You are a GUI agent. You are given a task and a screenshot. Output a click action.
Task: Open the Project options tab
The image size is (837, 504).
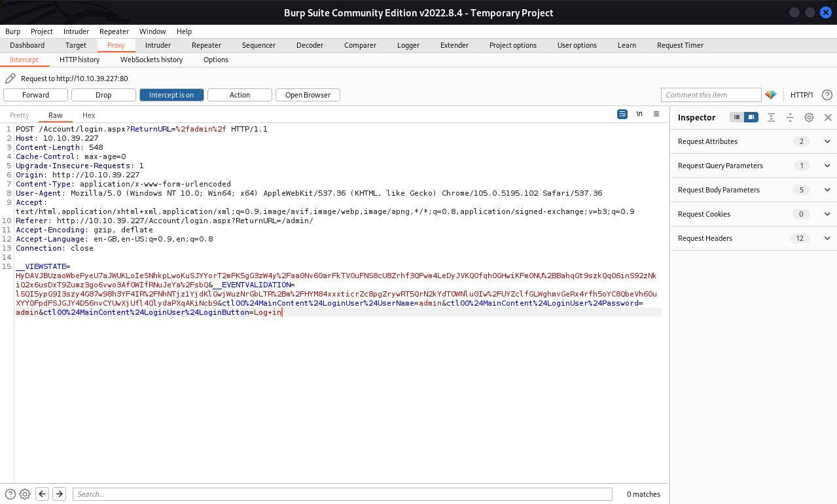coord(513,45)
